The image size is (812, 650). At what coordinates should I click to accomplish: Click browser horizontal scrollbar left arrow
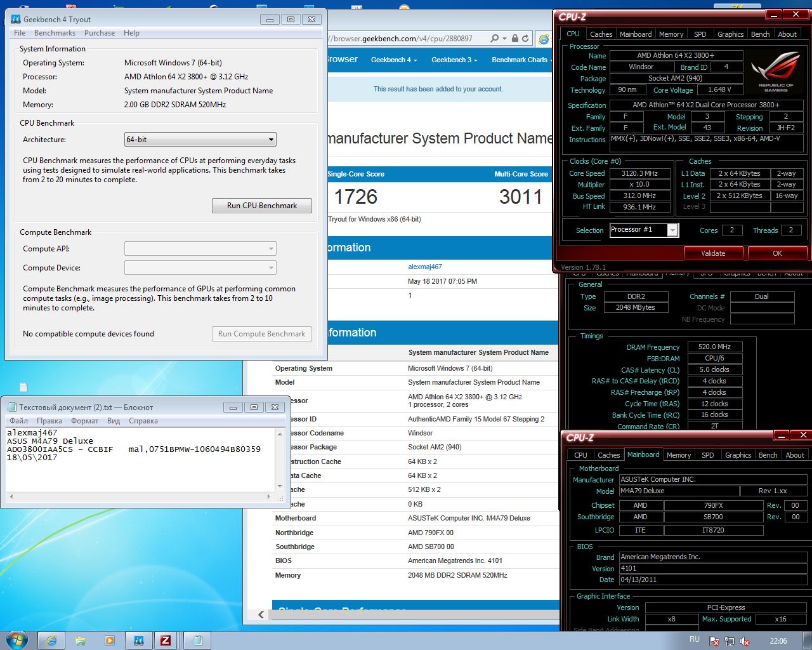coord(261,614)
